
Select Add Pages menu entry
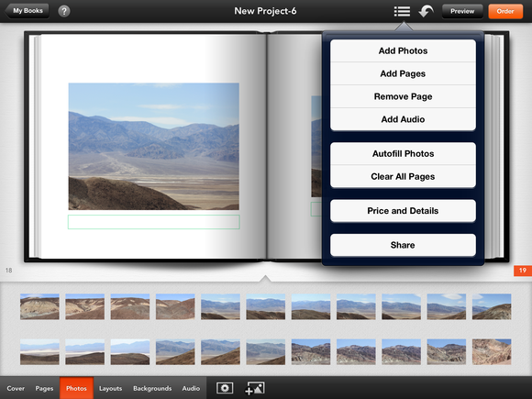(x=403, y=73)
